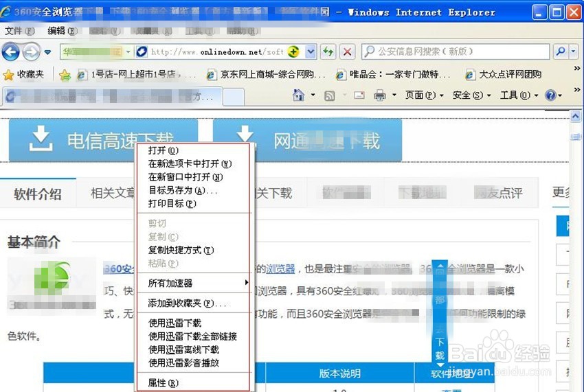Open the Home icon dropdown arrow
This screenshot has width=584, height=392.
point(313,95)
